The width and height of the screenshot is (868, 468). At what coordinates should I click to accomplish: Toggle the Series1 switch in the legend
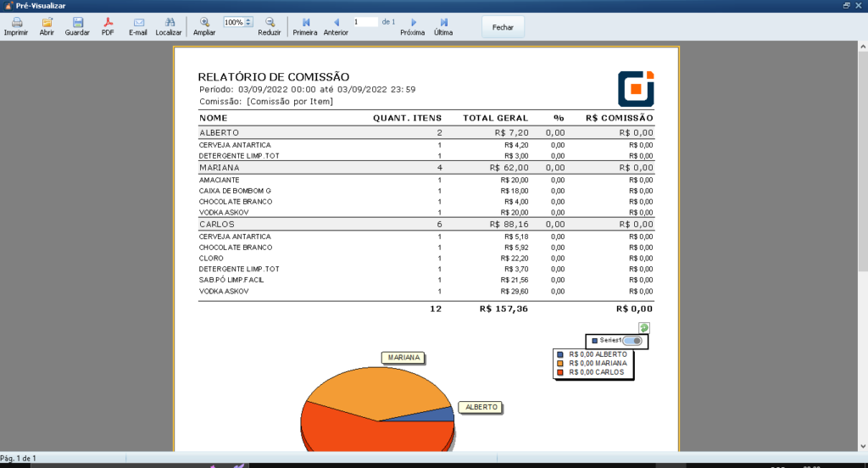(x=632, y=340)
